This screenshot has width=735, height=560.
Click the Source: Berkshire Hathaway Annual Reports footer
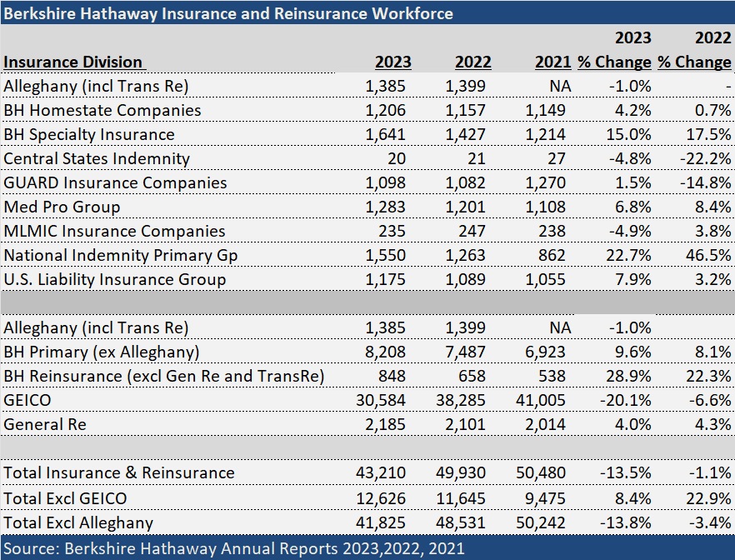pos(234,547)
